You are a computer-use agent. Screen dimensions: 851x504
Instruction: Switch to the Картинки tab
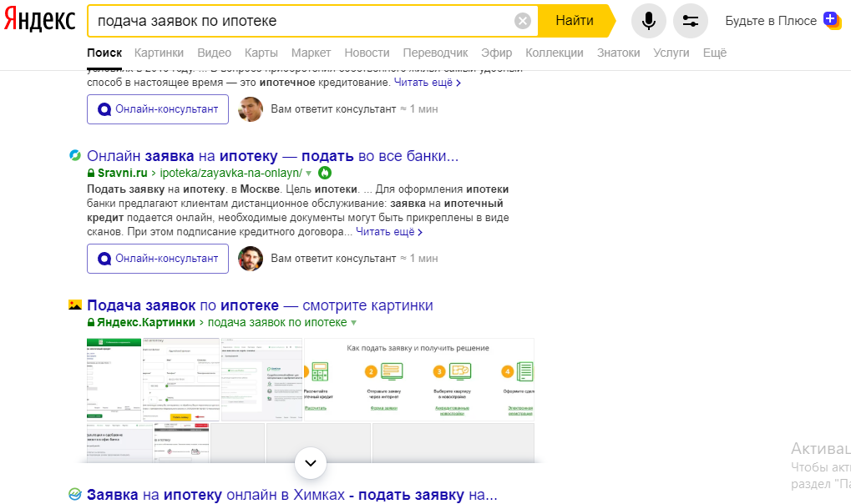click(159, 53)
